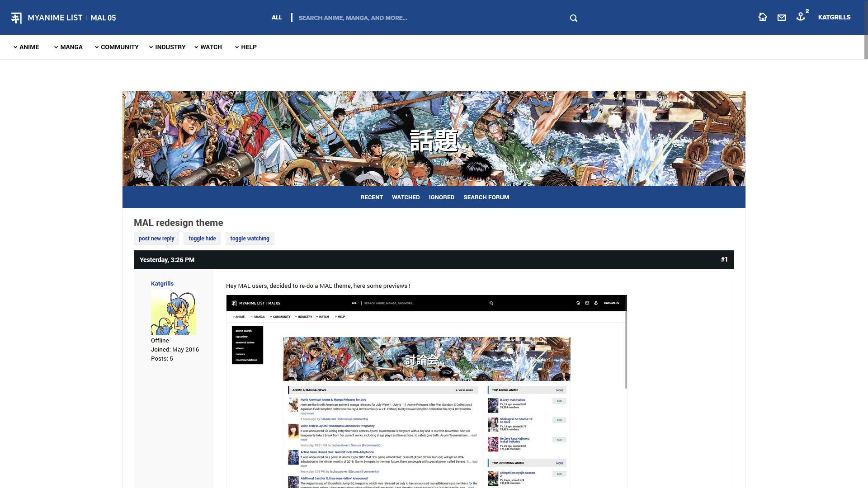The width and height of the screenshot is (868, 488).
Task: Click the post new reply button
Action: pyautogui.click(x=156, y=239)
